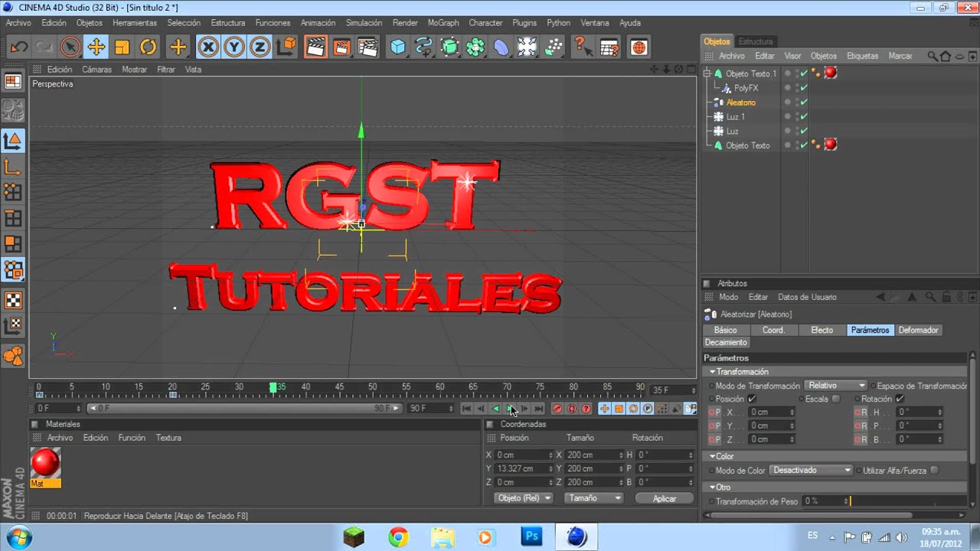Enable the Escala checkbox
Screen dimensions: 980x551
click(x=835, y=399)
